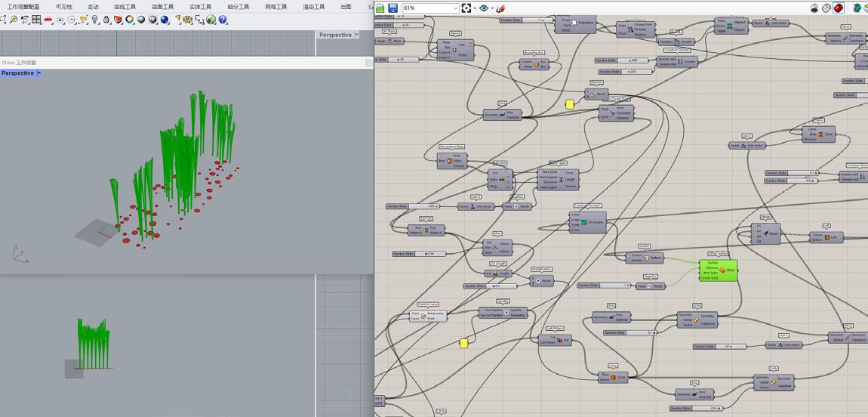Toggle the preview eye icon in Grasshopper toolbar
868x417 pixels.
484,8
